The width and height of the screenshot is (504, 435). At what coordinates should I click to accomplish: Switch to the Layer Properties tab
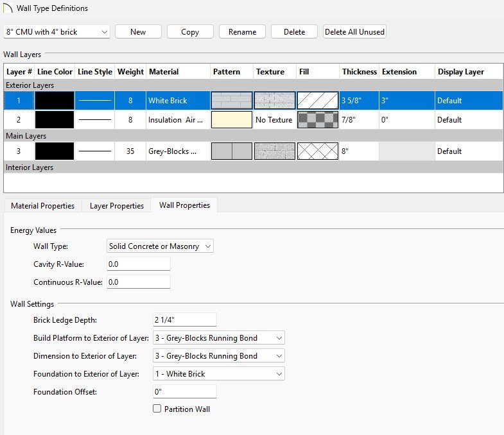pos(116,205)
